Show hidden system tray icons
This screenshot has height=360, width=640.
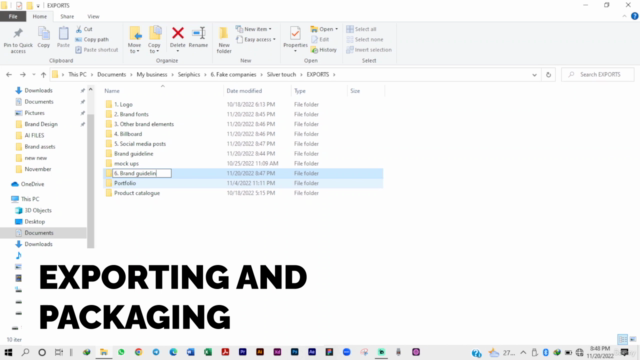coord(523,352)
